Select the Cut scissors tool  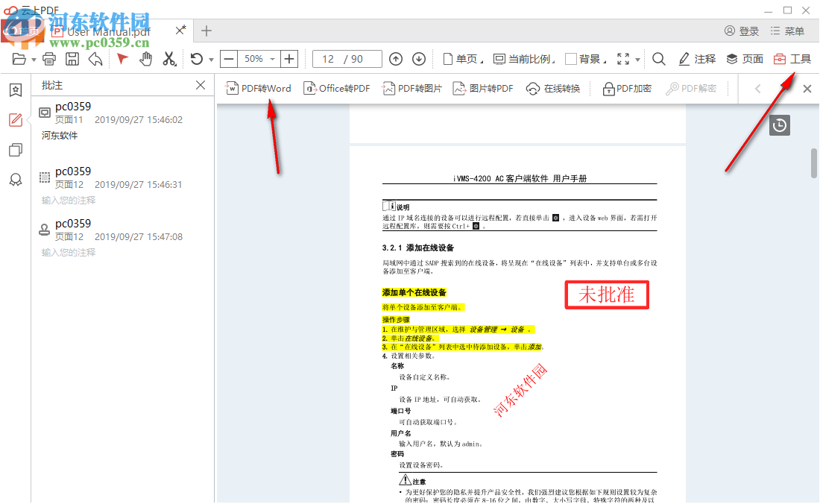(x=168, y=58)
